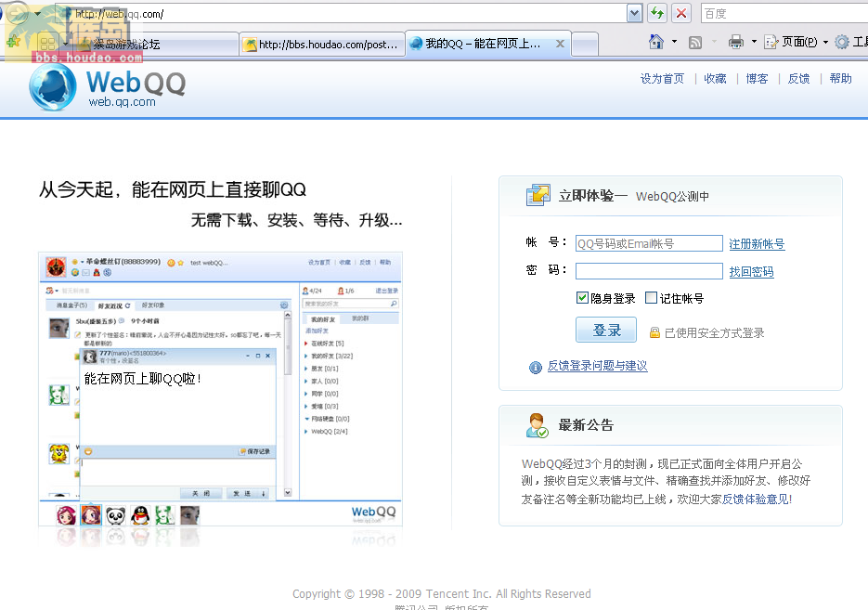868x610 pixels.
Task: Open the Home button dropdown arrow
Action: click(x=674, y=42)
